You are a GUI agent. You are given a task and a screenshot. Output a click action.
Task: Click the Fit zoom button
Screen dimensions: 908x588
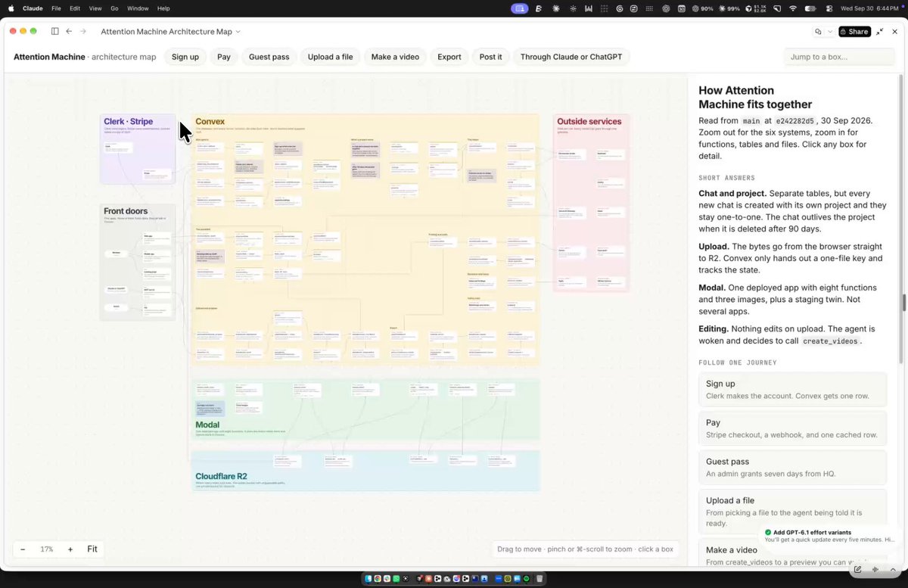[92, 549]
